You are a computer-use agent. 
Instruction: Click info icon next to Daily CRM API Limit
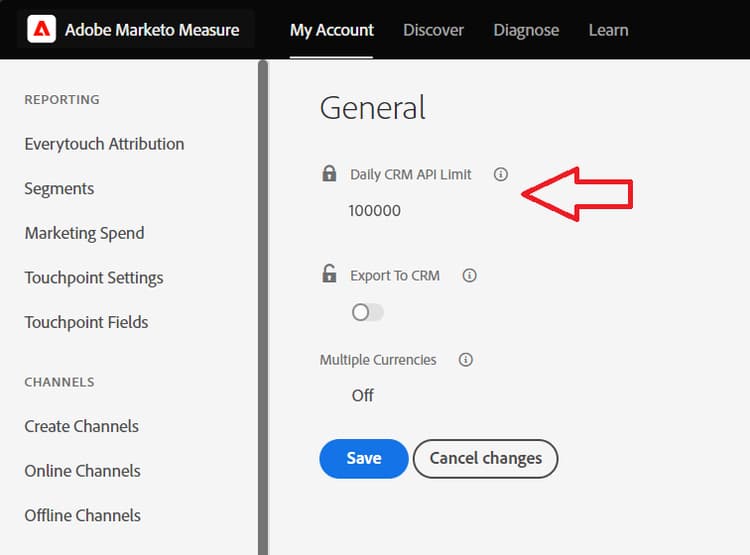point(501,174)
